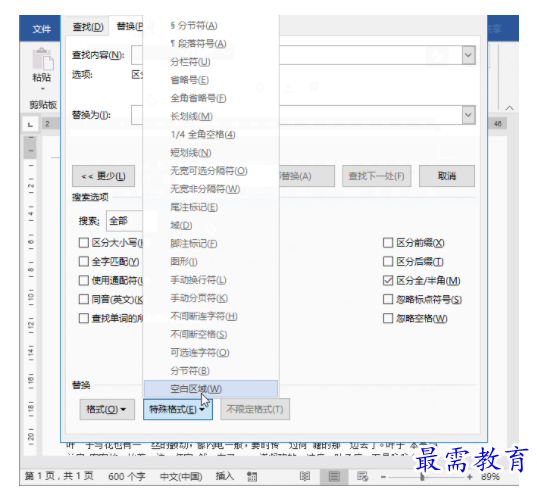
Task: Click the ruler tab selector L icon
Action: [x=30, y=124]
